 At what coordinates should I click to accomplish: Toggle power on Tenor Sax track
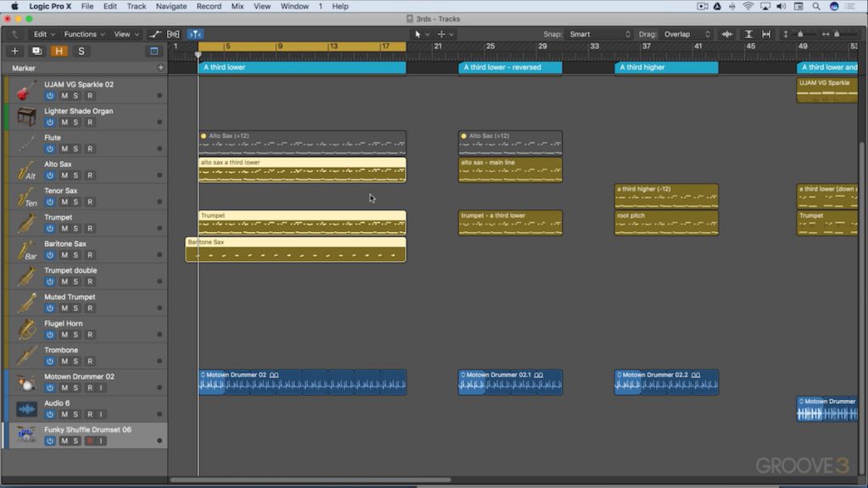pyautogui.click(x=50, y=202)
